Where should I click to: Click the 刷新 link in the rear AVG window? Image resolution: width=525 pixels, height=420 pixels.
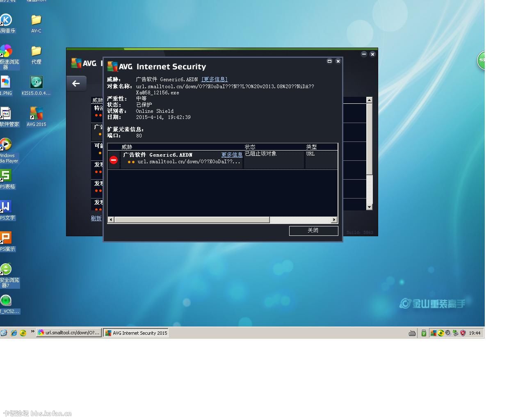pyautogui.click(x=96, y=218)
